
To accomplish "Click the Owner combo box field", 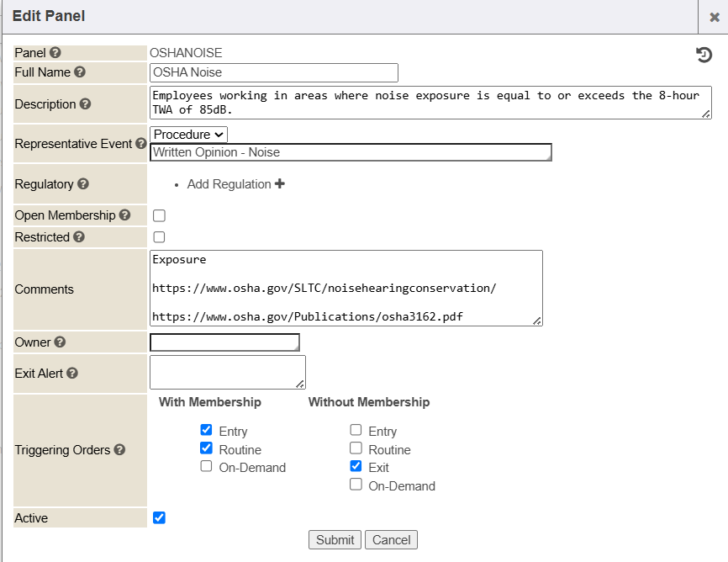I will (x=224, y=342).
